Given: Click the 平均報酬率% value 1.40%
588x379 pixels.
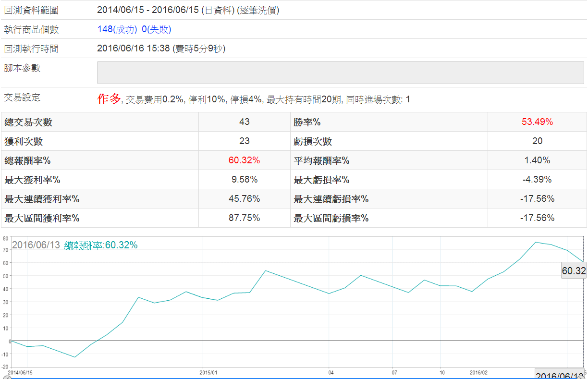Looking at the screenshot, I should pyautogui.click(x=537, y=160).
